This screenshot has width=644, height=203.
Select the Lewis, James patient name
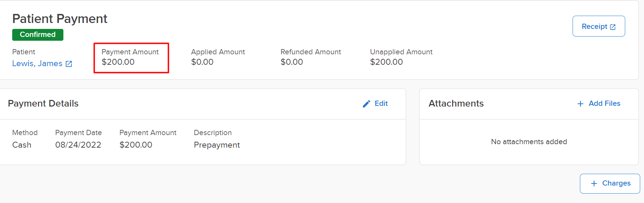click(37, 63)
